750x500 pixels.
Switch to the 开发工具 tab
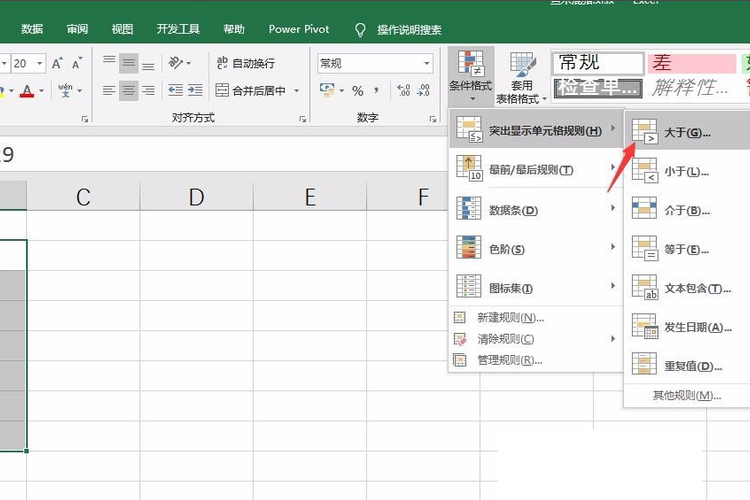pyautogui.click(x=178, y=29)
